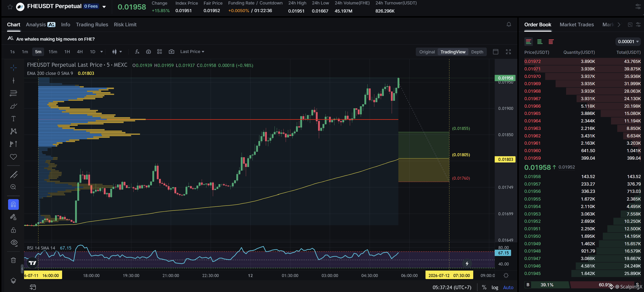Screen dimensions: 644x292
Task: Open the chart patterns tool
Action: click(x=14, y=131)
